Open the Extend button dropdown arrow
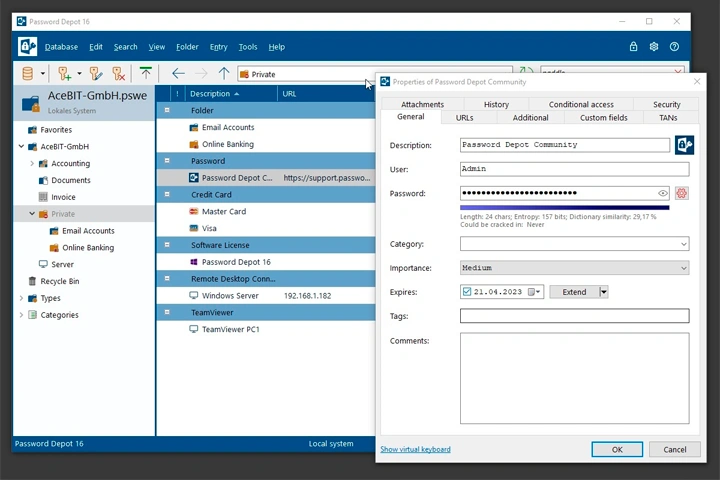The width and height of the screenshot is (720, 480). click(604, 292)
